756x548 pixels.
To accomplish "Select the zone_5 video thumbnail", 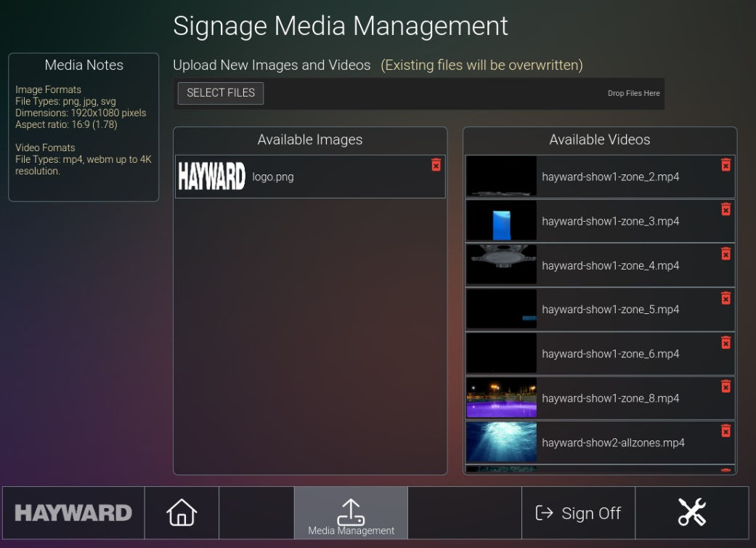I will (501, 309).
